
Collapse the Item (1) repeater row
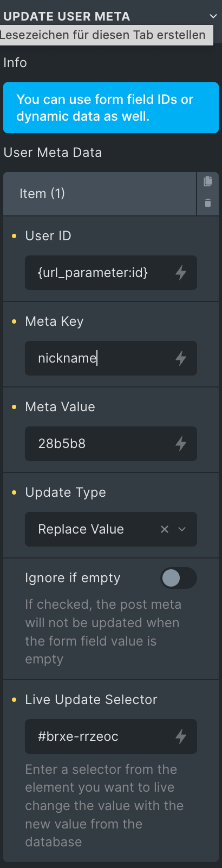[100, 194]
